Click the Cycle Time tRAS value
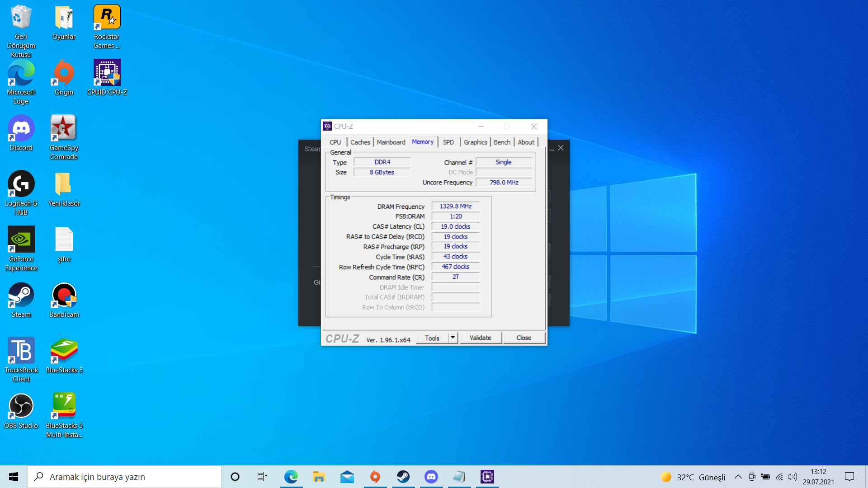Screen dimensions: 868x488 [456, 257]
